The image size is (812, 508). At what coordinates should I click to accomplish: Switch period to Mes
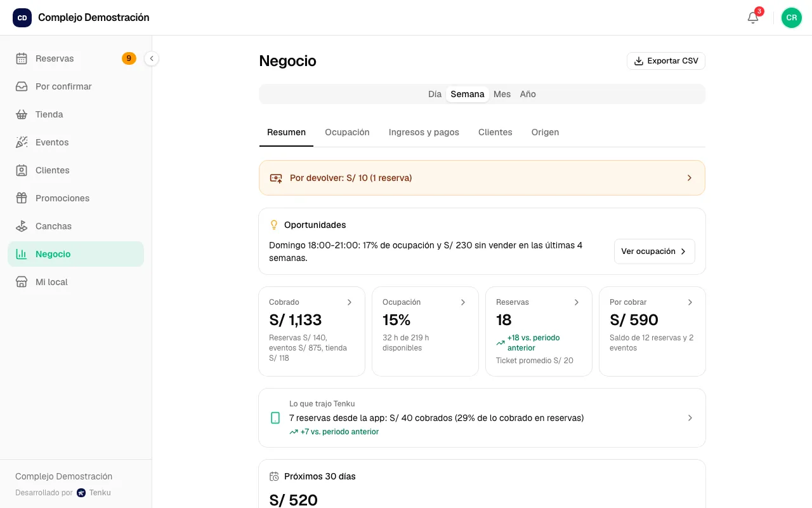pos(502,94)
